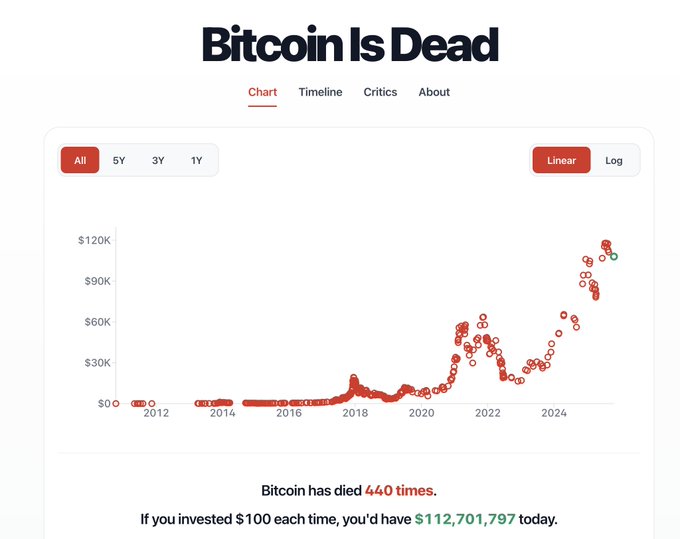The width and height of the screenshot is (680, 539).
Task: Click the red 440 times death count
Action: 399,491
